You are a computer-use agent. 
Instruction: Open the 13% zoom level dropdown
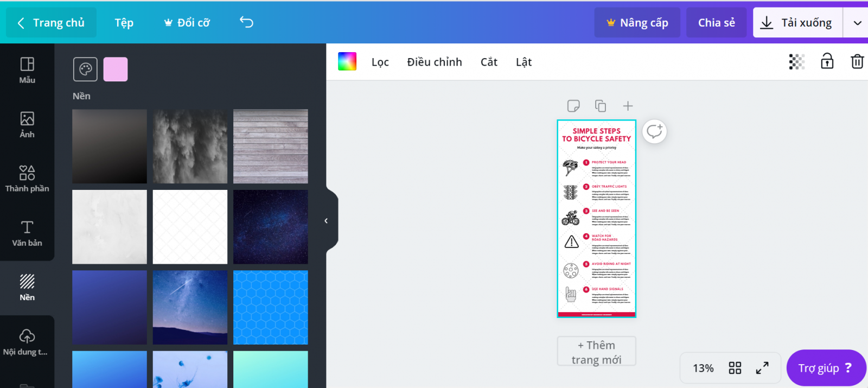tap(703, 368)
